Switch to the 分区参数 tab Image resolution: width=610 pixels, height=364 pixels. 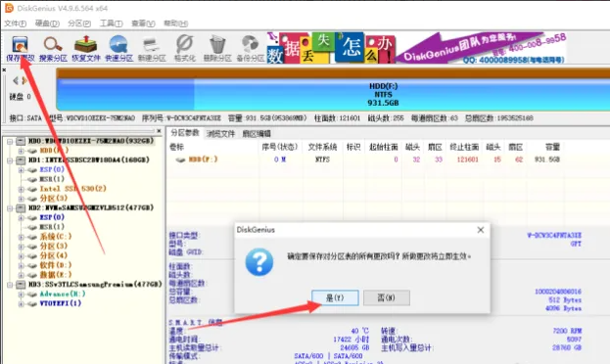(185, 133)
